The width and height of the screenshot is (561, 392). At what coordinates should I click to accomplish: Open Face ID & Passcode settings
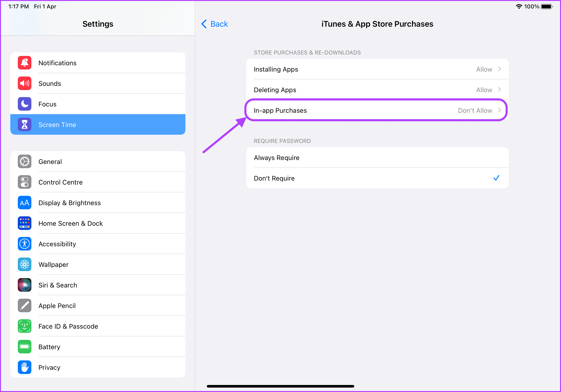click(98, 326)
